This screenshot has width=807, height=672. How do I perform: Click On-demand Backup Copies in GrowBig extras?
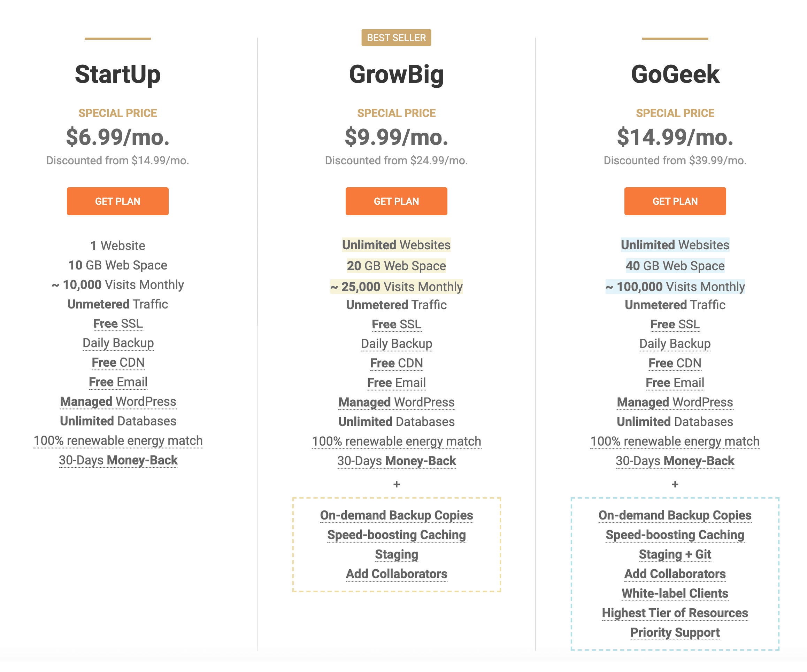pos(397,515)
